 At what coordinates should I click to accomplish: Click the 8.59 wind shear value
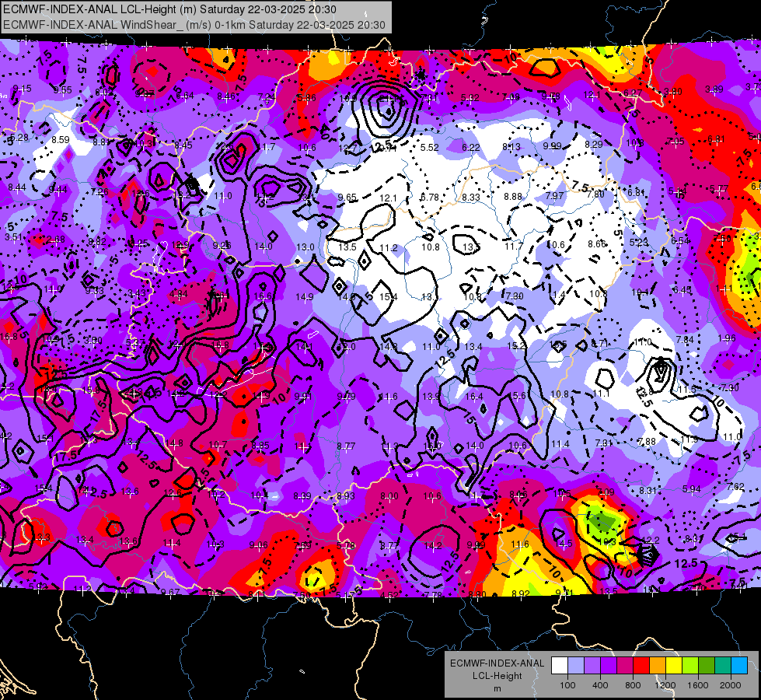61,139
